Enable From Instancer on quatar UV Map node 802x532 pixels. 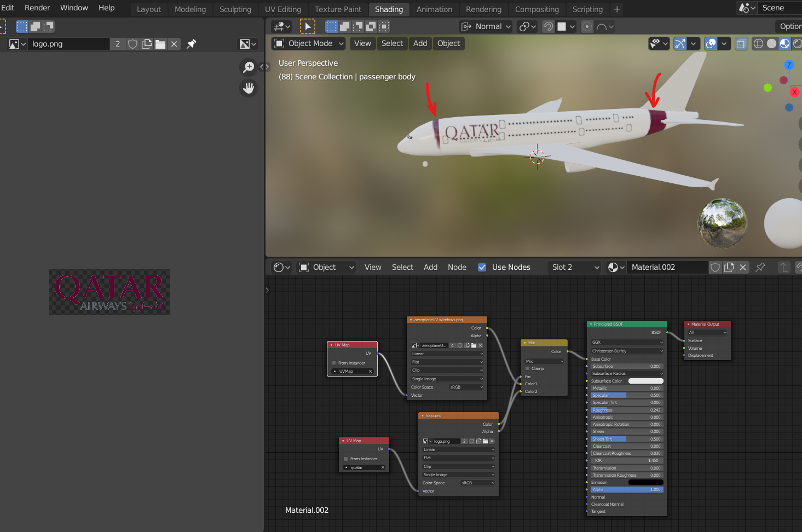click(x=346, y=459)
